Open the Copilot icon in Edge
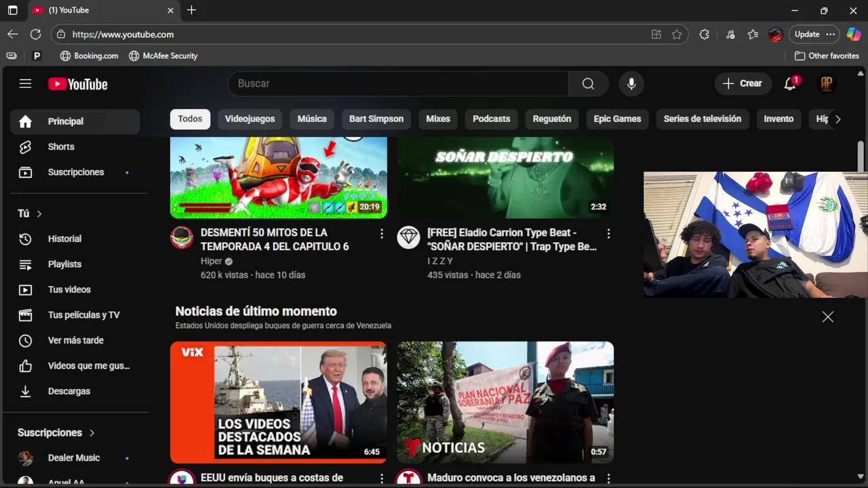Image resolution: width=868 pixels, height=488 pixels. coord(854,34)
